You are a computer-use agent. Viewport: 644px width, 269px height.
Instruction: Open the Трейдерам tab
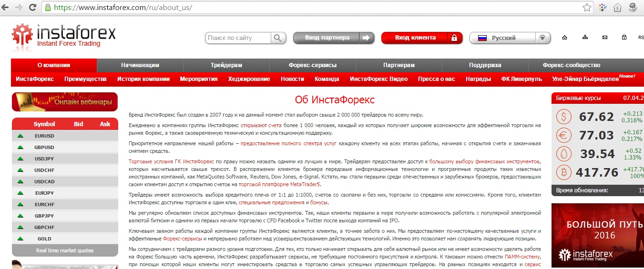(x=226, y=65)
